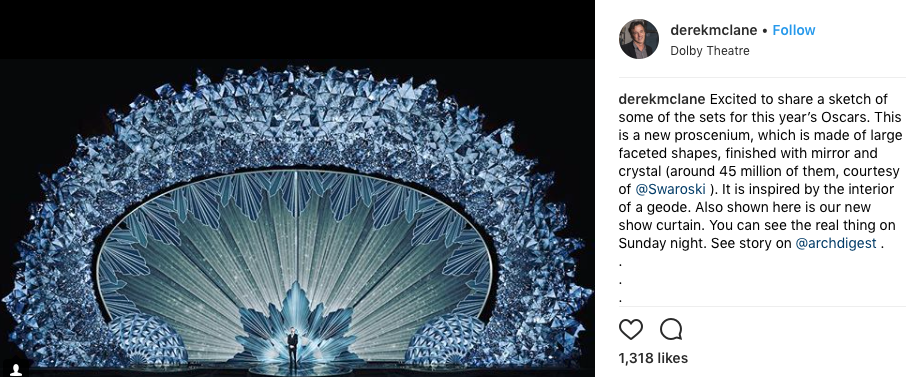Open derekmclane's profile avatar picture
The width and height of the screenshot is (923, 377).
639,39
